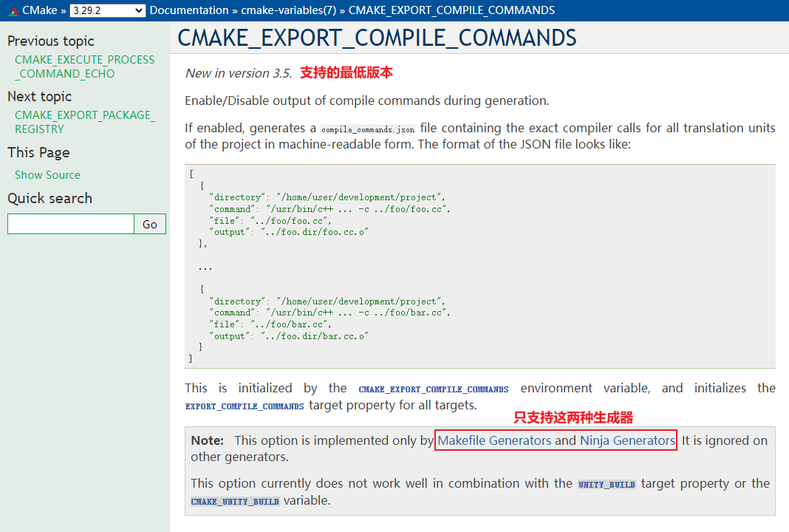Click the 'Previous topic' sidebar heading

[51, 41]
